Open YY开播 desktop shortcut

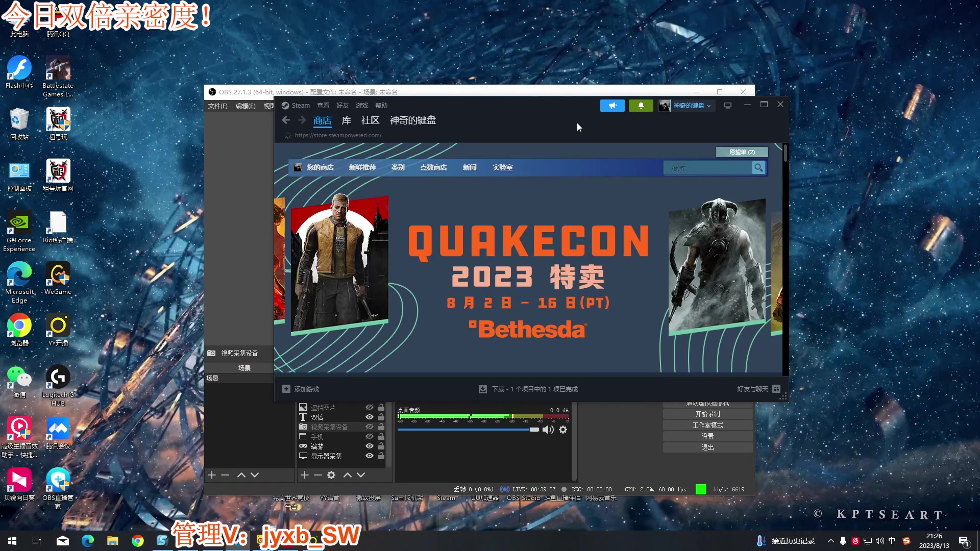[58, 330]
